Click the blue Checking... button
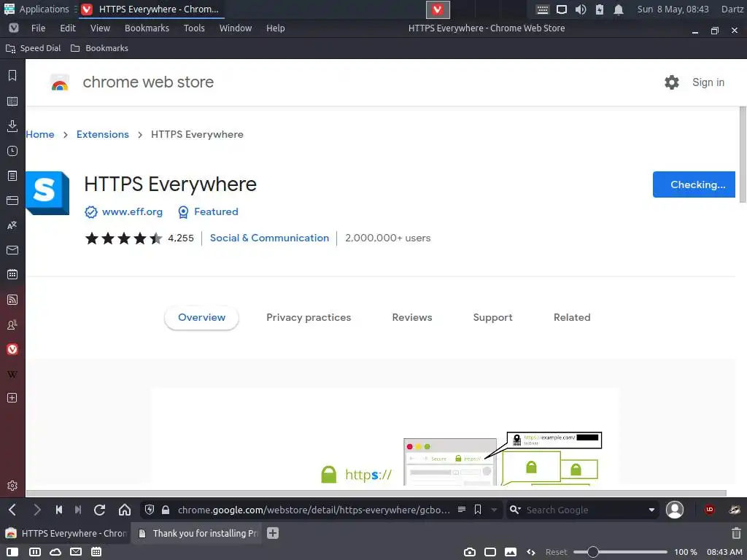The image size is (747, 560). coord(694,184)
